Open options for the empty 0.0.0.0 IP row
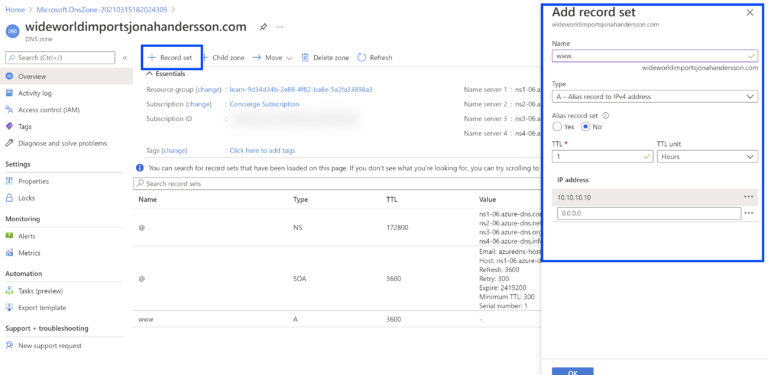 pos(748,213)
